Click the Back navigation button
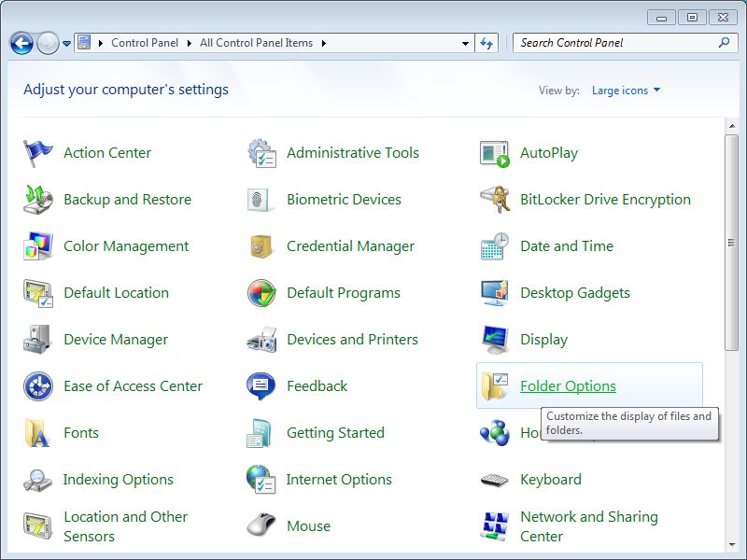The height and width of the screenshot is (560, 747). point(21,43)
